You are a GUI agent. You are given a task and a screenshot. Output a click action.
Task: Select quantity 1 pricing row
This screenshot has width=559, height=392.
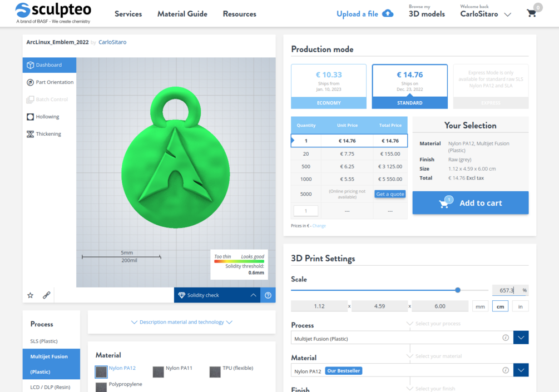(349, 141)
